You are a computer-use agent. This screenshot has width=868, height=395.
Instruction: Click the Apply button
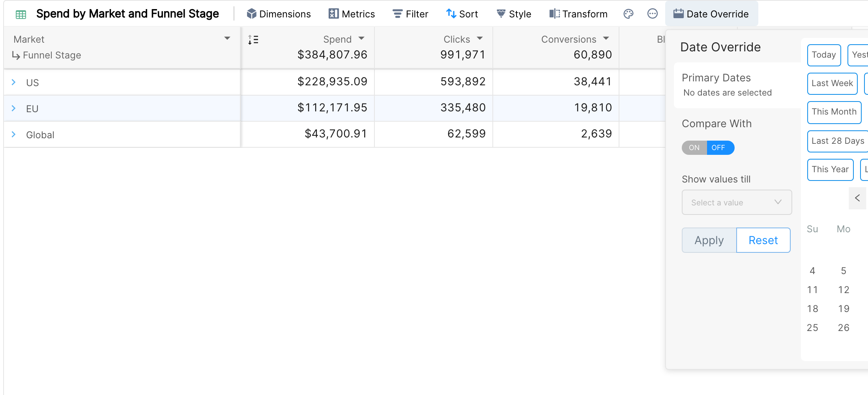(x=709, y=240)
